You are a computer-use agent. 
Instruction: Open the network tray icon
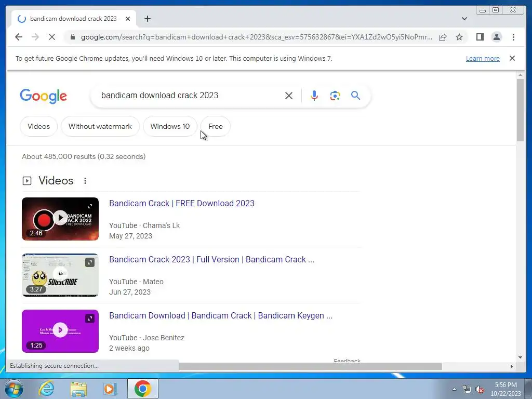(467, 389)
